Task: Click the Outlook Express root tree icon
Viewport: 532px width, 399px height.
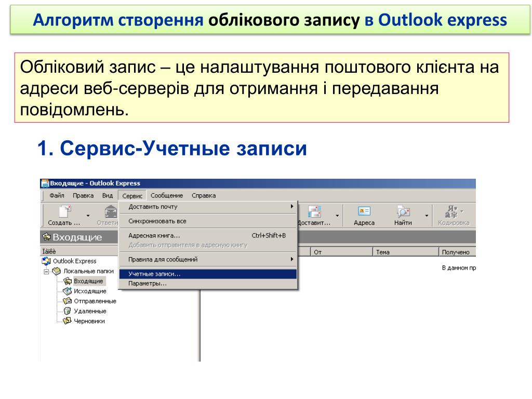Action: (x=46, y=261)
